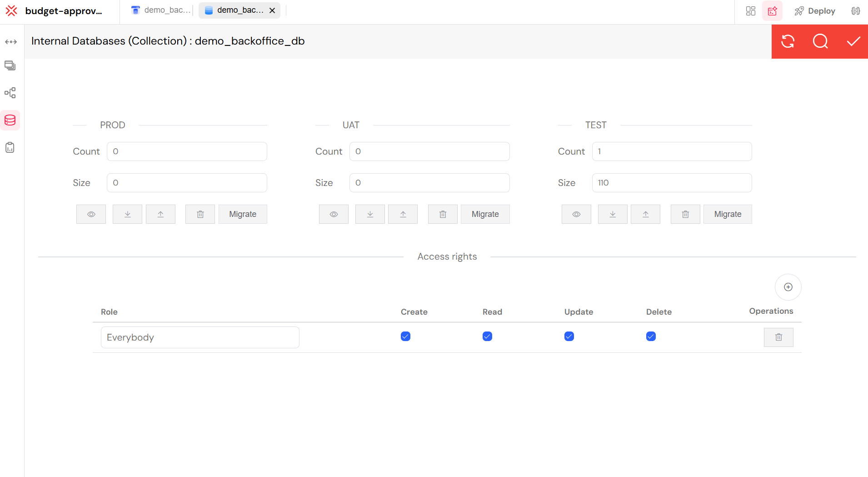Download UAT collection data

370,214
